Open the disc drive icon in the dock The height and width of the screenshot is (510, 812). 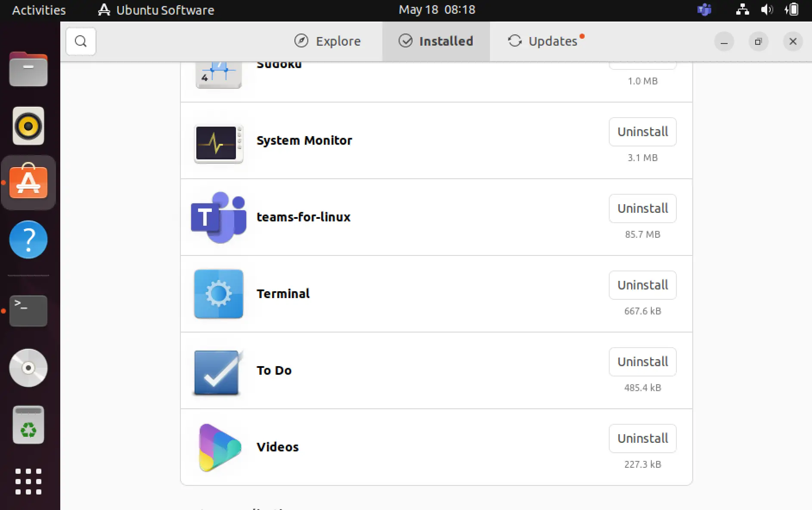(x=28, y=368)
